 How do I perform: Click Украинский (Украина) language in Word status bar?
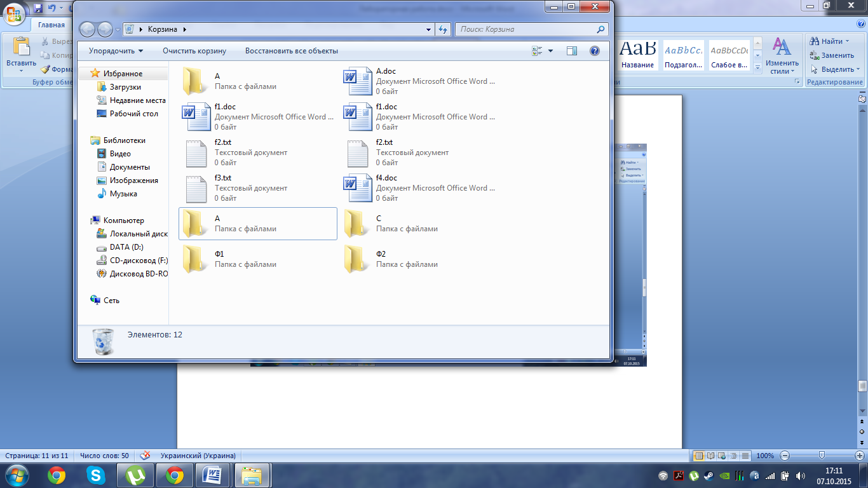coord(198,456)
